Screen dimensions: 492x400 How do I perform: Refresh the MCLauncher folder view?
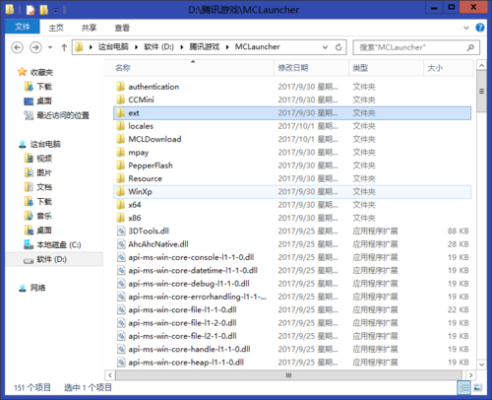(x=339, y=47)
